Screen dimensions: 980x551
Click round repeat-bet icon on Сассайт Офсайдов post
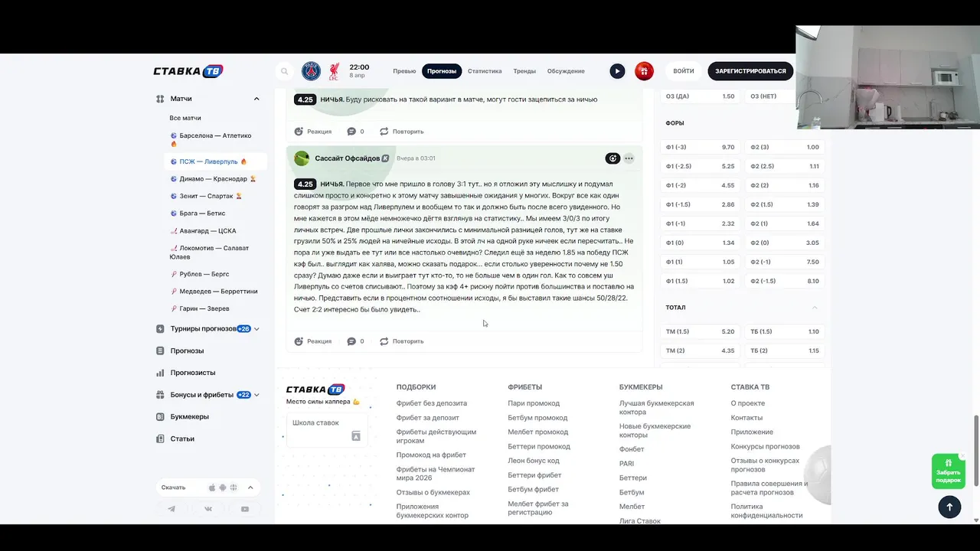(612, 158)
